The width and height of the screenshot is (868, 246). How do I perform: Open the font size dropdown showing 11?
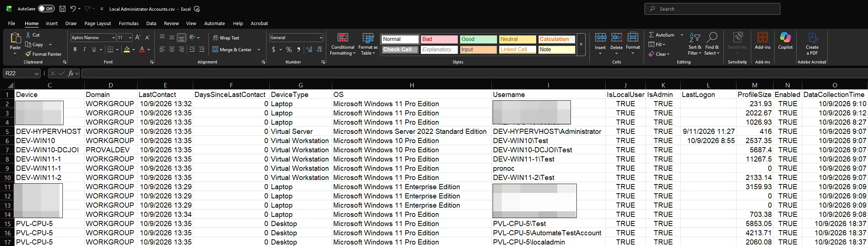coord(130,38)
